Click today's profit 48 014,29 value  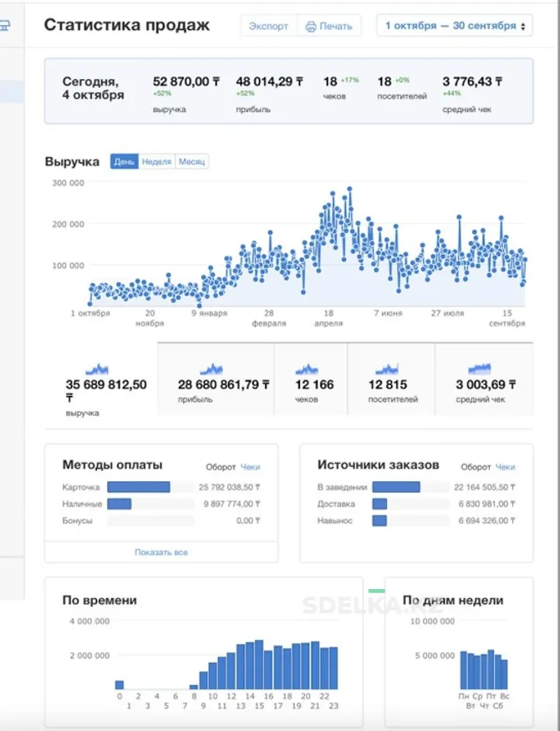pyautogui.click(x=269, y=82)
